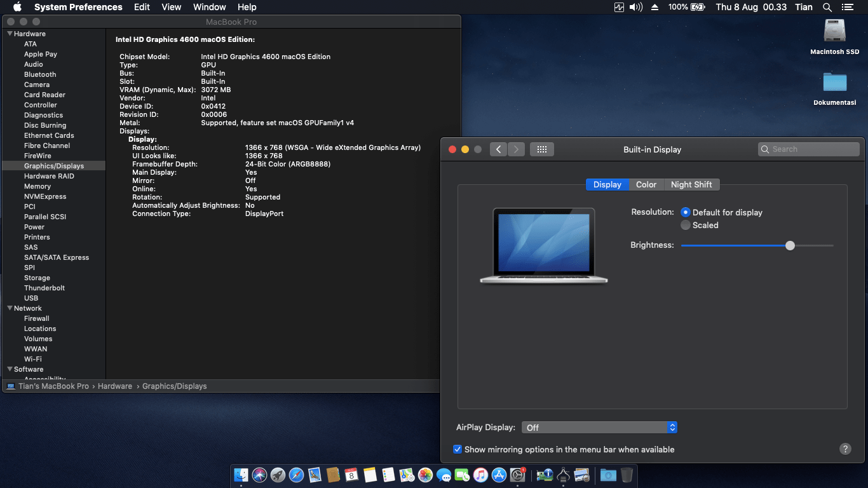Select the Dokumentasi folder on desktop
The image size is (868, 488).
[835, 88]
